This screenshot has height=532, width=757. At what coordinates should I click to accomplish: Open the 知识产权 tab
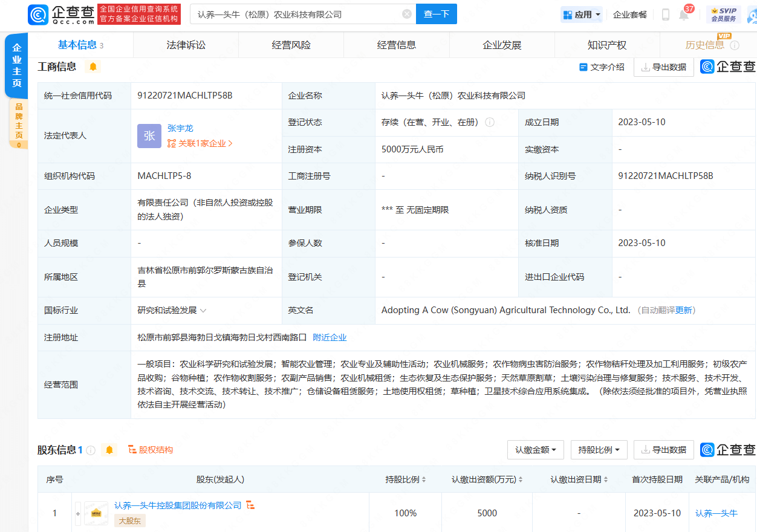pyautogui.click(x=606, y=45)
